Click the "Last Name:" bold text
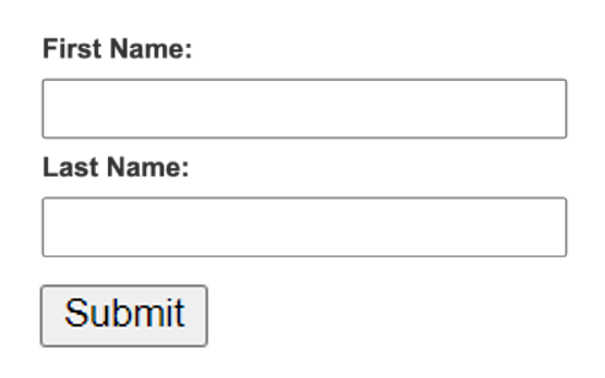The image size is (605, 378). (x=116, y=167)
